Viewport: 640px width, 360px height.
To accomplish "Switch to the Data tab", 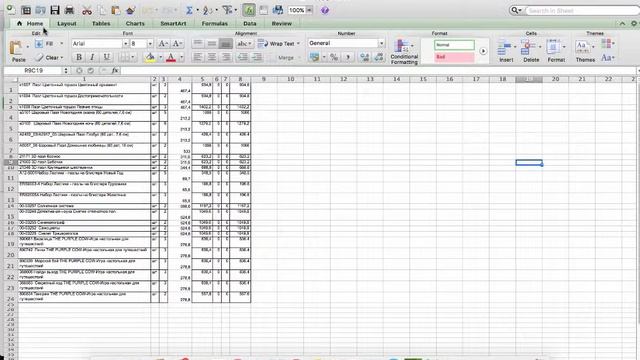I will pos(249,24).
